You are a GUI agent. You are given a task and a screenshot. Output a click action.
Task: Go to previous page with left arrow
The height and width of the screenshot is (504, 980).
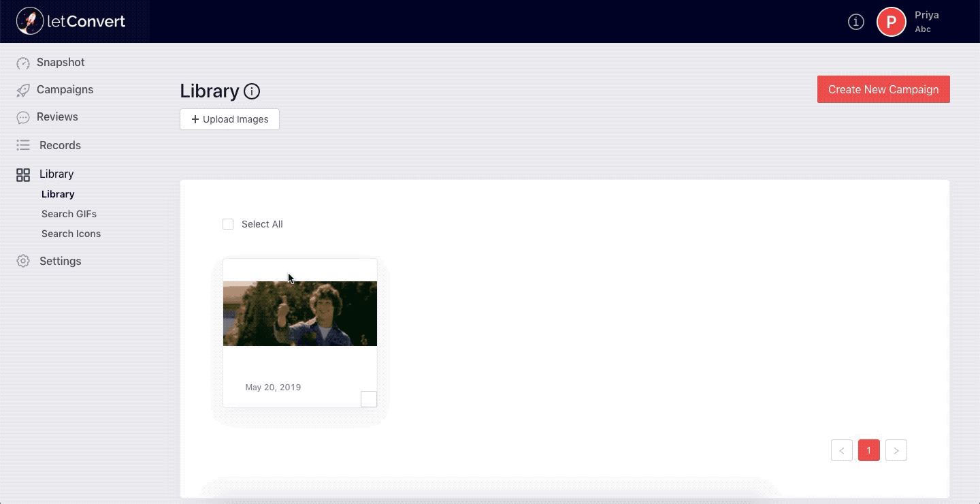coord(842,450)
